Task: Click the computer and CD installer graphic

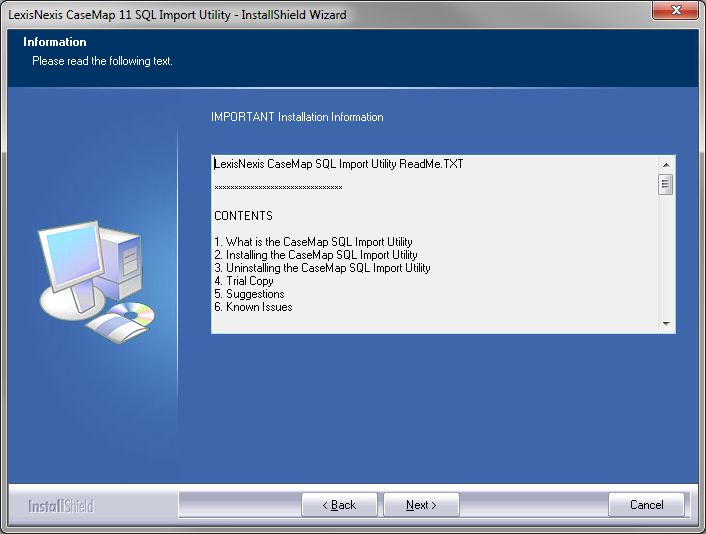Action: coord(96,281)
